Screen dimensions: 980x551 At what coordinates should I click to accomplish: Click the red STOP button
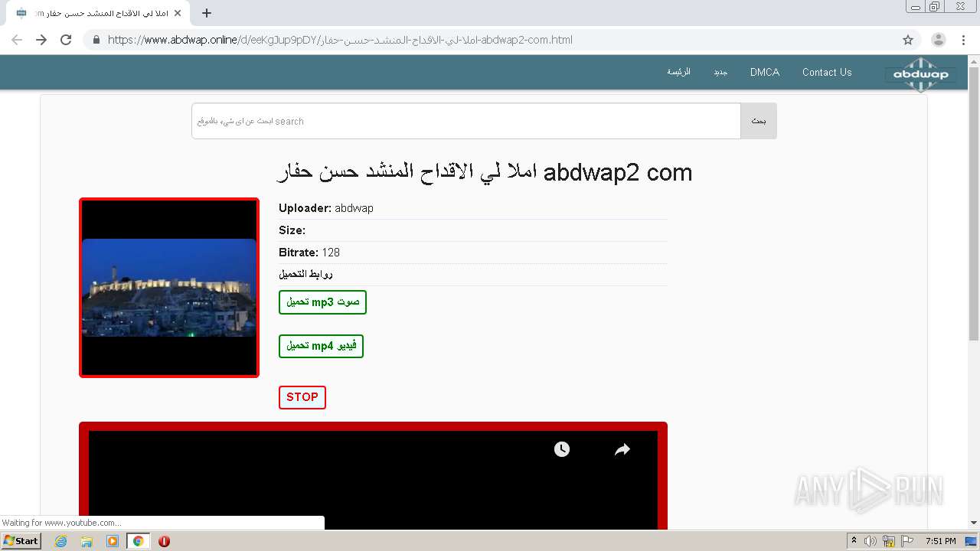[x=302, y=397]
